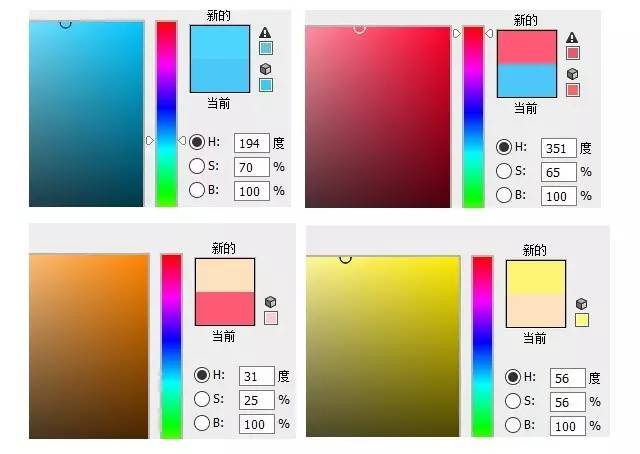Click the web-safe cube icon in the blue picker
Image resolution: width=640 pixels, height=454 pixels.
coord(265,69)
